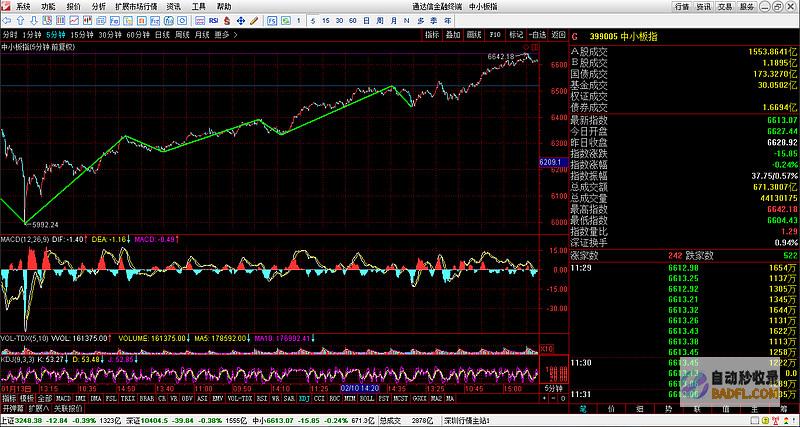The height and width of the screenshot is (427, 800).
Task: Open the 资讯 menu
Action: tap(173, 7)
